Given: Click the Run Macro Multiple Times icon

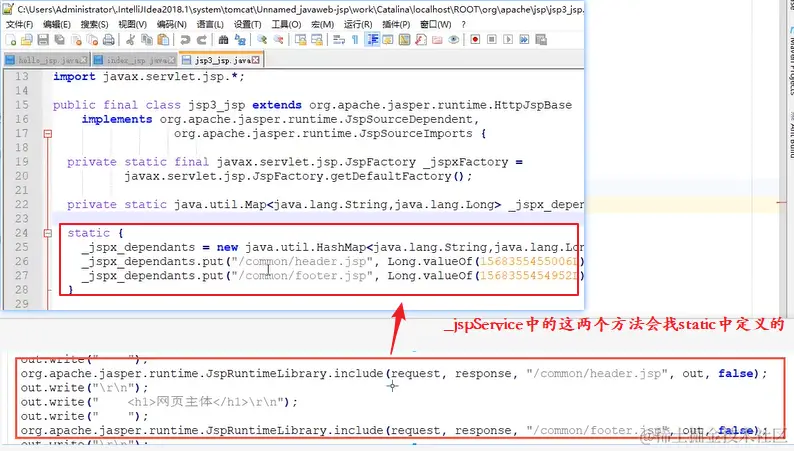Looking at the screenshot, I should (524, 39).
